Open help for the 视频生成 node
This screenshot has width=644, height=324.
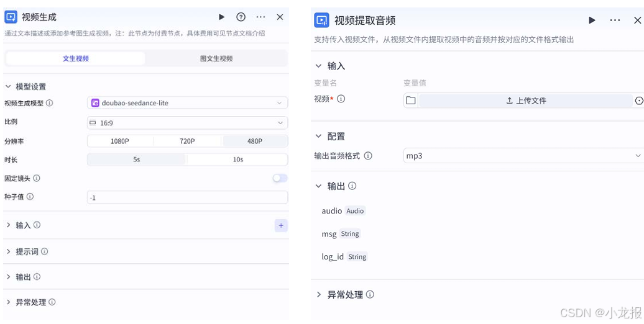pos(241,17)
